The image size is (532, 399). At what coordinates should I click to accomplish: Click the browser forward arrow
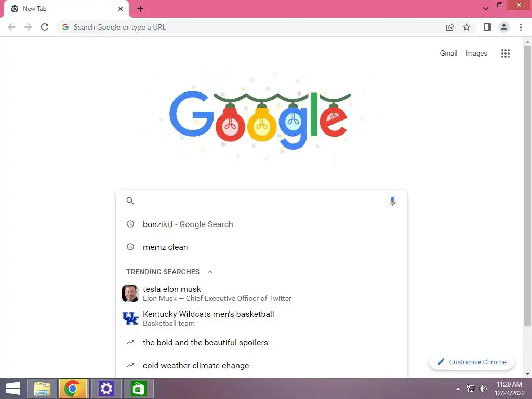pyautogui.click(x=28, y=27)
